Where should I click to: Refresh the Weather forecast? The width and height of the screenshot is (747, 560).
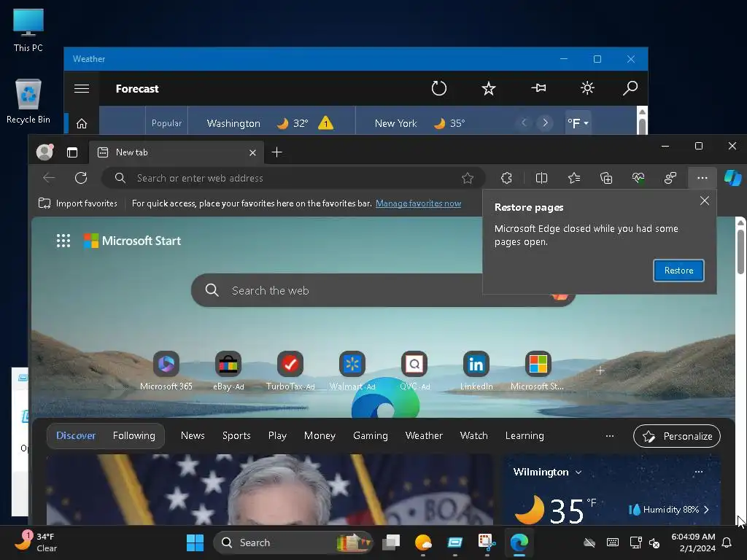[438, 88]
